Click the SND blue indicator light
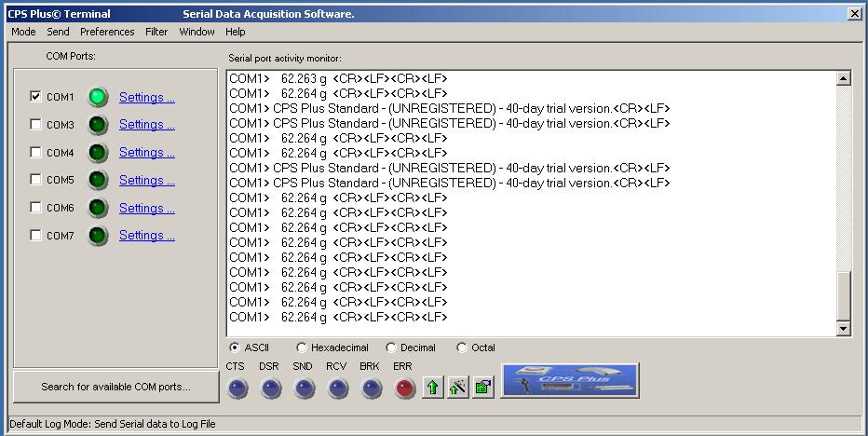 point(305,388)
